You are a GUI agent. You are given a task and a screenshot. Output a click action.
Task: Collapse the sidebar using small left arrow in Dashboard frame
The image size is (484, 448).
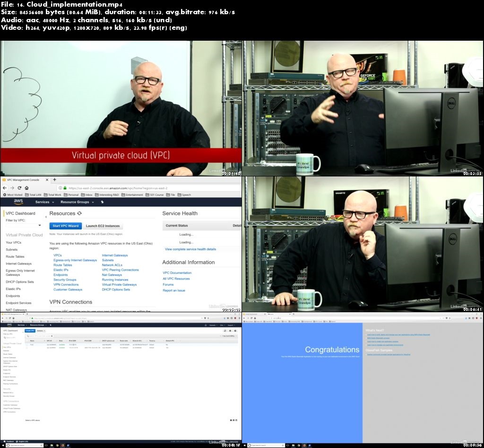pos(46,217)
